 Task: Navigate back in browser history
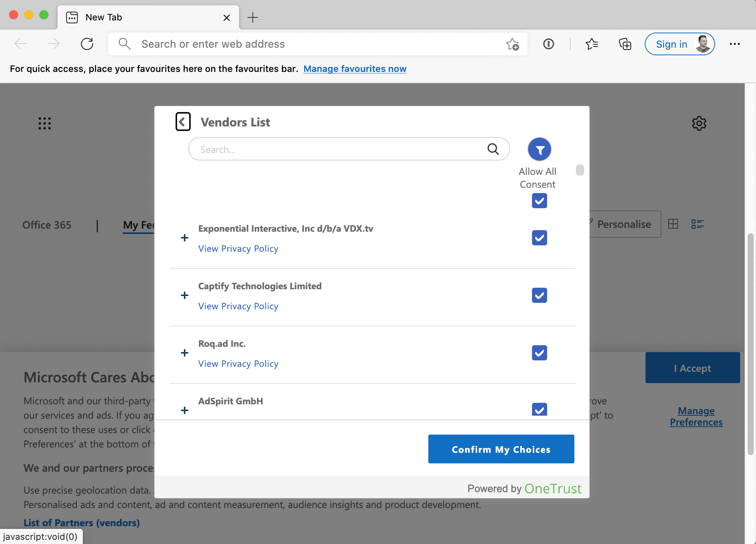(x=20, y=44)
